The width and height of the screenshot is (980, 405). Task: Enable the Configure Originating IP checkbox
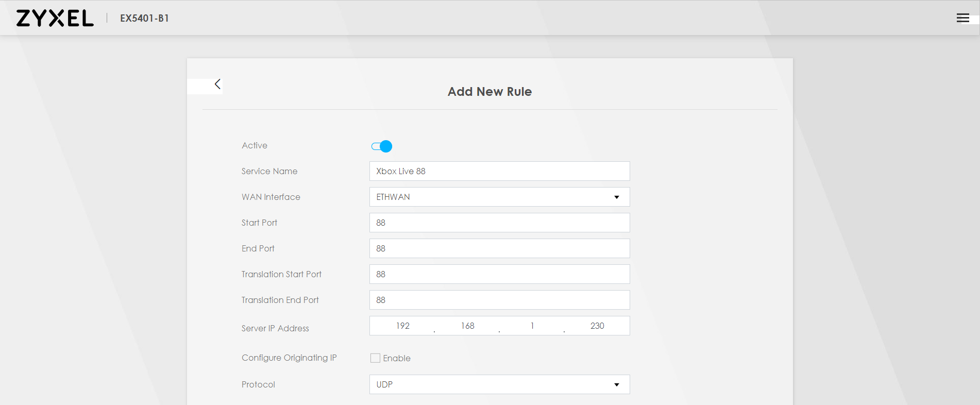tap(375, 358)
